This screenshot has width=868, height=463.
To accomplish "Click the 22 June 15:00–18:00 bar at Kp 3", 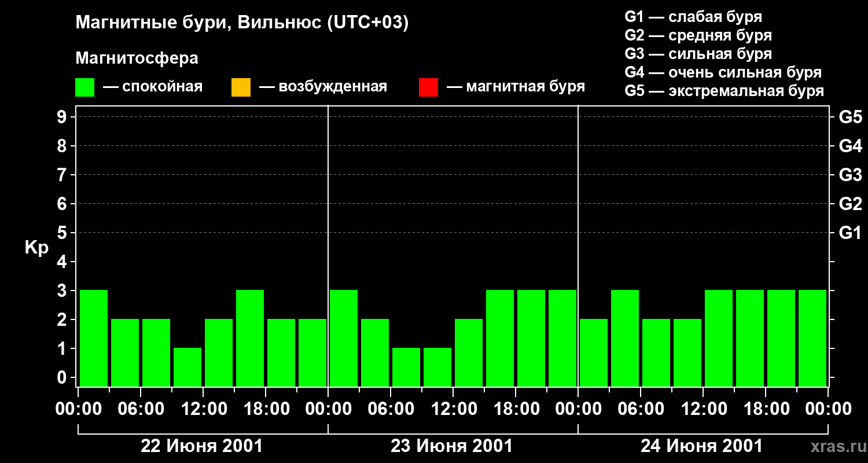I will [x=250, y=338].
